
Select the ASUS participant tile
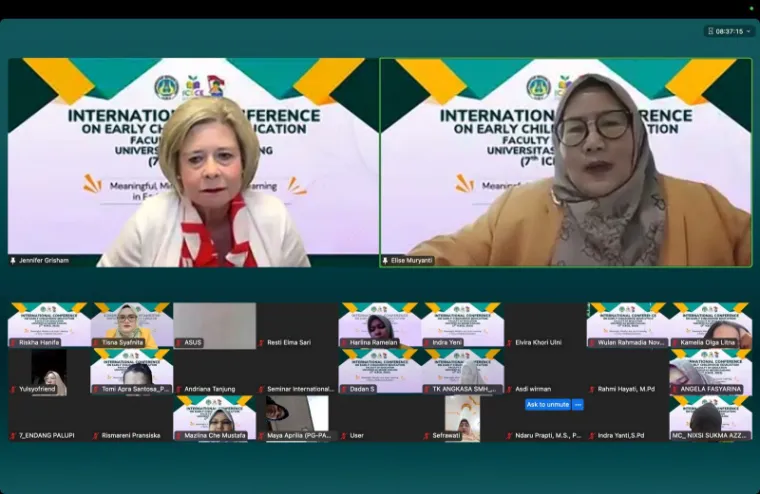(214, 323)
